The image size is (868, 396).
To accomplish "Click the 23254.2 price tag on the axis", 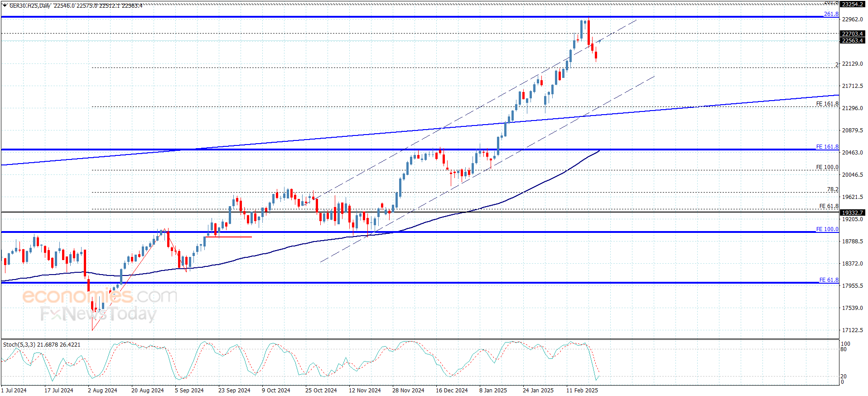I will (852, 4).
